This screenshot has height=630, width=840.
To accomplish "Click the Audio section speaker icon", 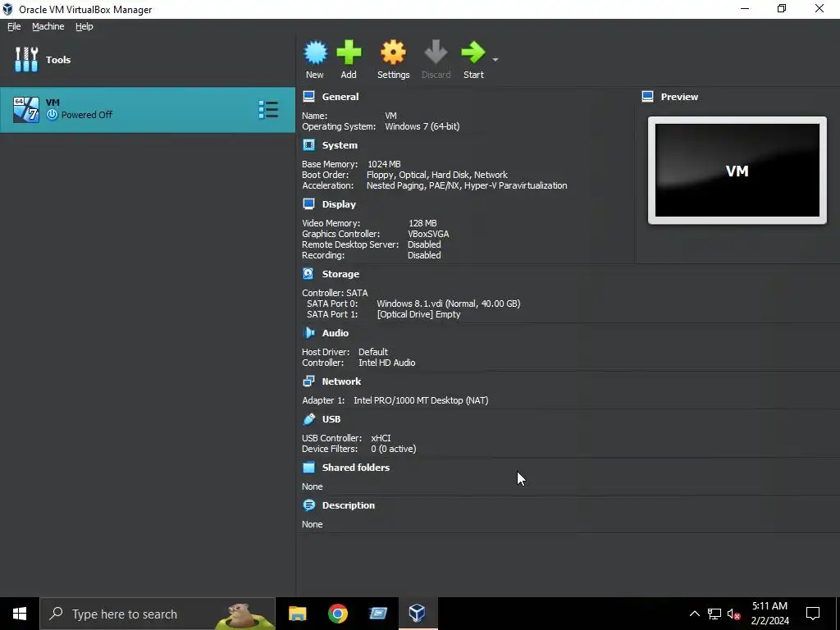I will point(308,333).
